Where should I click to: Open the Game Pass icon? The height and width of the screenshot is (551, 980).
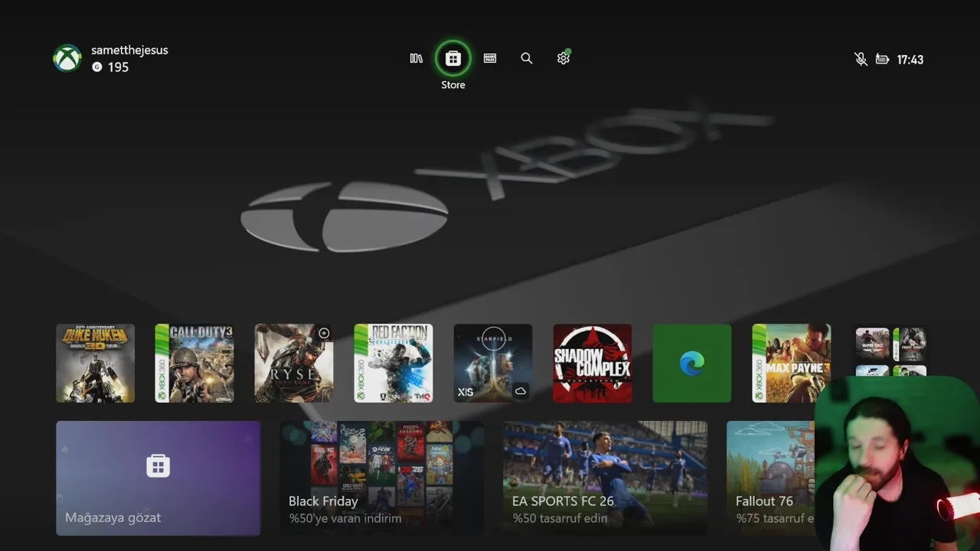coord(490,58)
